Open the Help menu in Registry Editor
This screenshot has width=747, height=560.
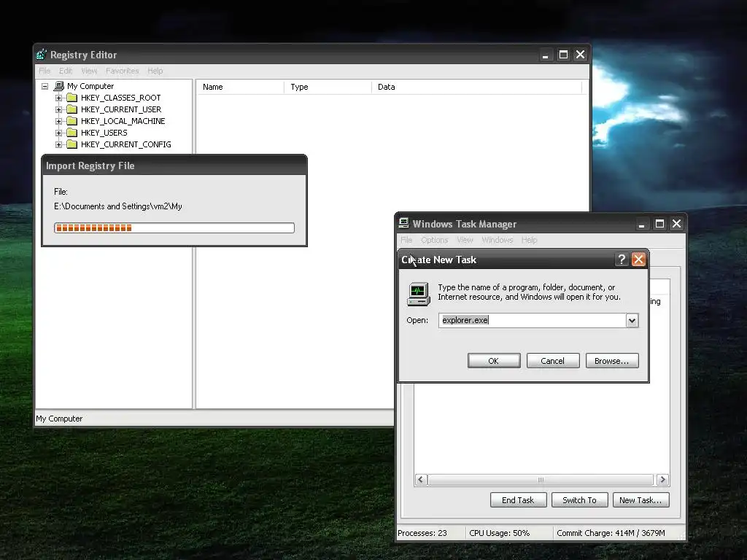155,71
